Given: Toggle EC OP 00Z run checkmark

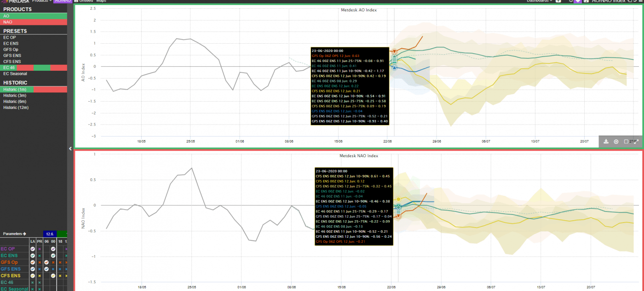Looking at the screenshot, I should click(53, 249).
